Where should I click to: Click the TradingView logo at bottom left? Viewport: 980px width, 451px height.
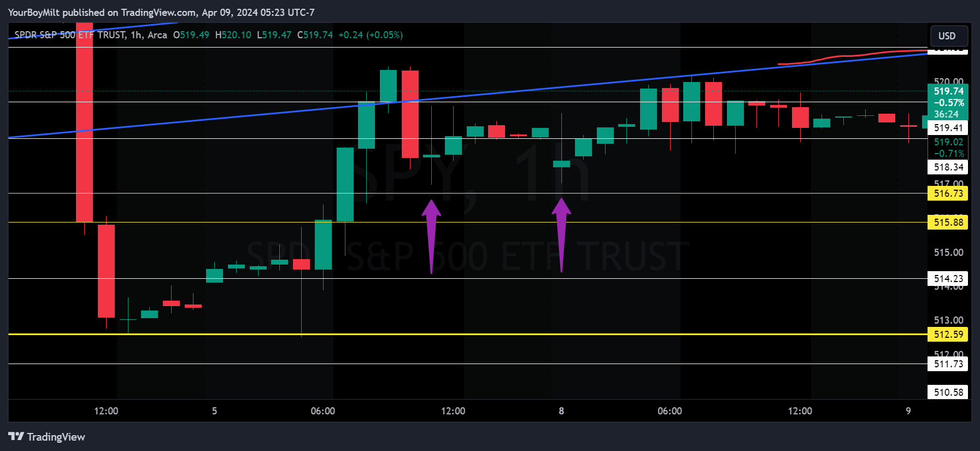[46, 437]
